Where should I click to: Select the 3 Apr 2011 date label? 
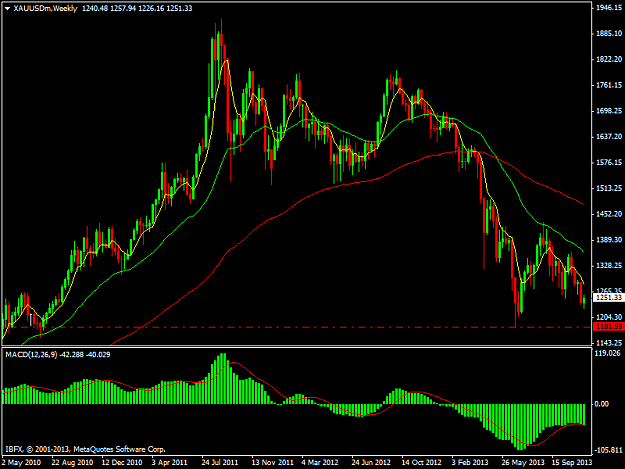(x=169, y=463)
